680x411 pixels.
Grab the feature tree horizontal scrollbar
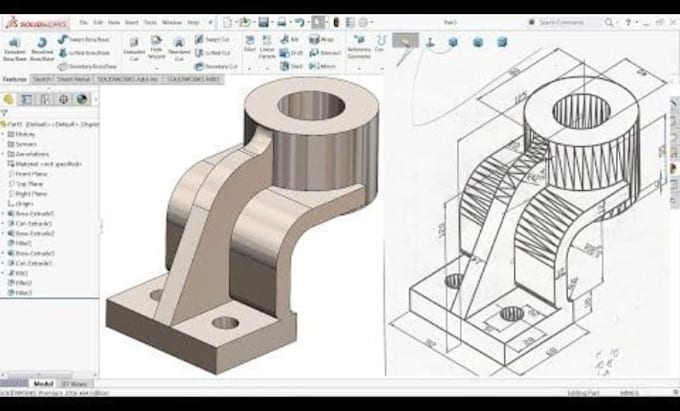click(x=40, y=374)
